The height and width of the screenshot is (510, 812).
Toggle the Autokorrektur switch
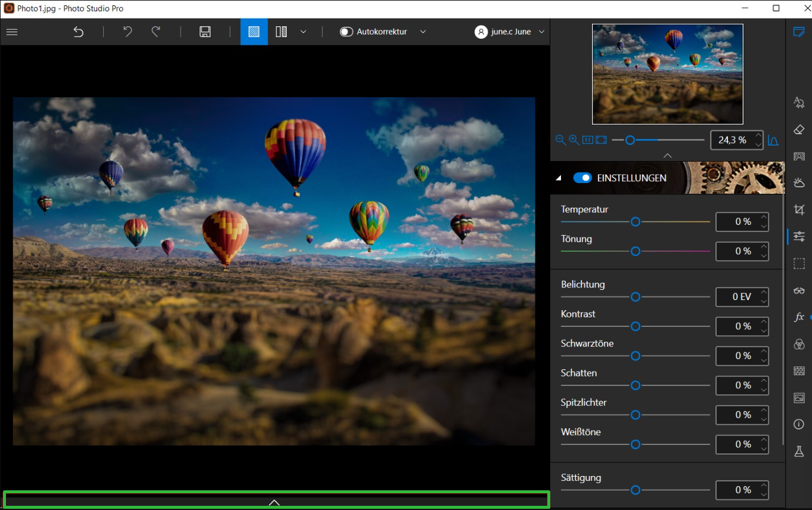pos(346,32)
